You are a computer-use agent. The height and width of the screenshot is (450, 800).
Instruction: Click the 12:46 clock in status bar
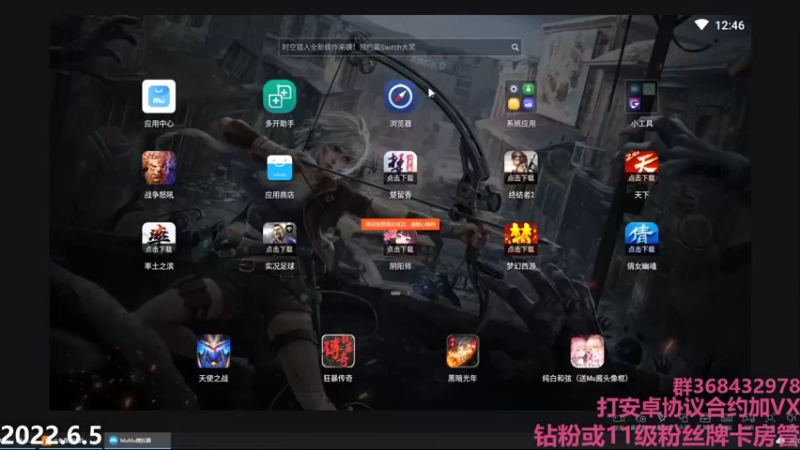click(x=730, y=25)
